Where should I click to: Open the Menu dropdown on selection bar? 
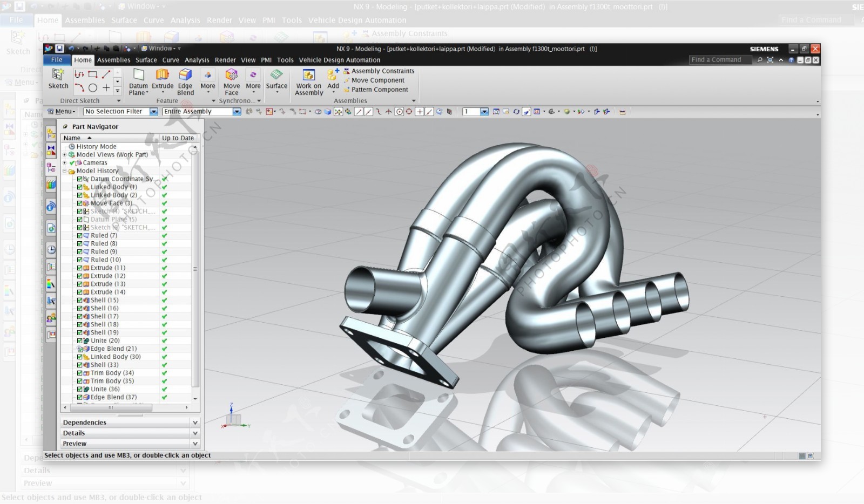[62, 112]
